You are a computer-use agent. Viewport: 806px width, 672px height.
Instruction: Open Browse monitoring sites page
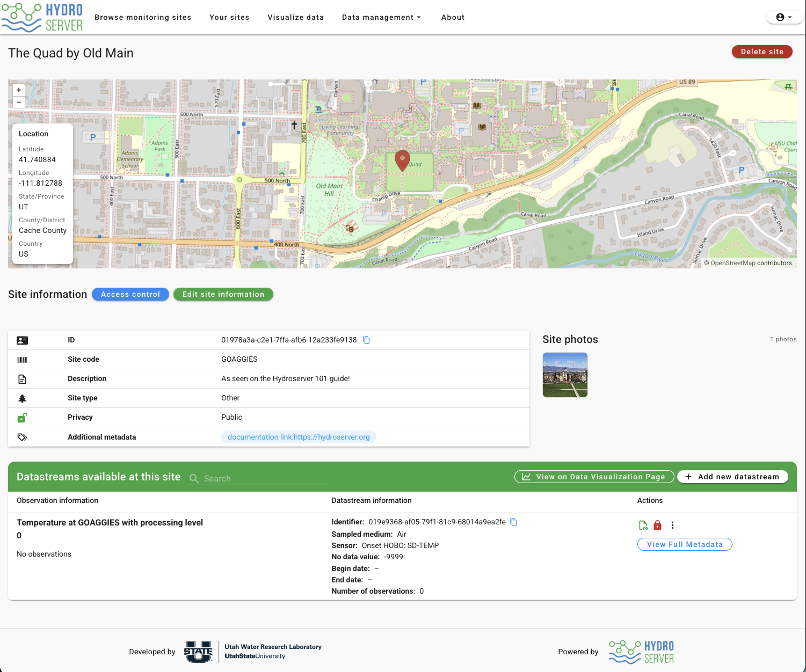pyautogui.click(x=143, y=17)
